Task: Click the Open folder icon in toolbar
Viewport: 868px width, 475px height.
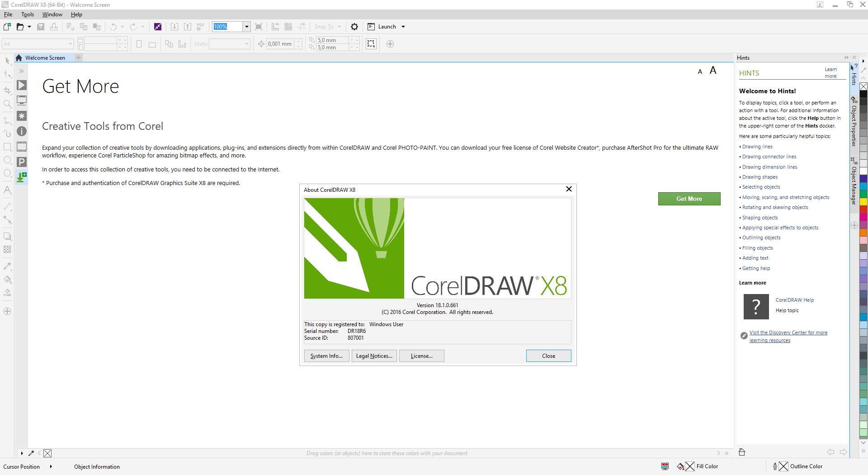Action: pos(20,27)
